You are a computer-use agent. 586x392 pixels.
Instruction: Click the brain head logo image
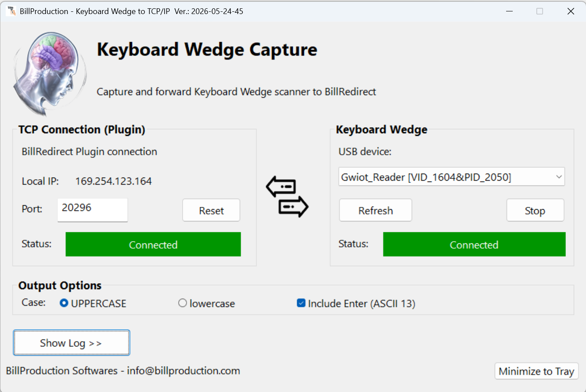(49, 75)
